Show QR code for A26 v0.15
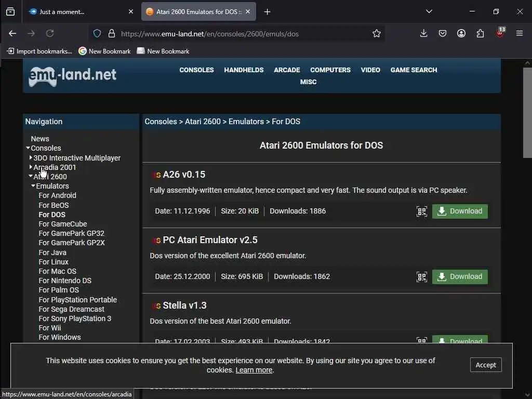 422,211
